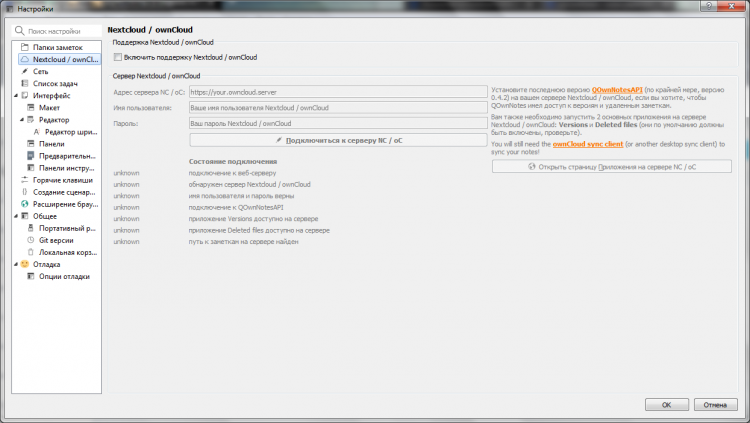This screenshot has height=423, width=750.
Task: Click 'имя пользователя и пароль верны' text
Action: coord(242,196)
